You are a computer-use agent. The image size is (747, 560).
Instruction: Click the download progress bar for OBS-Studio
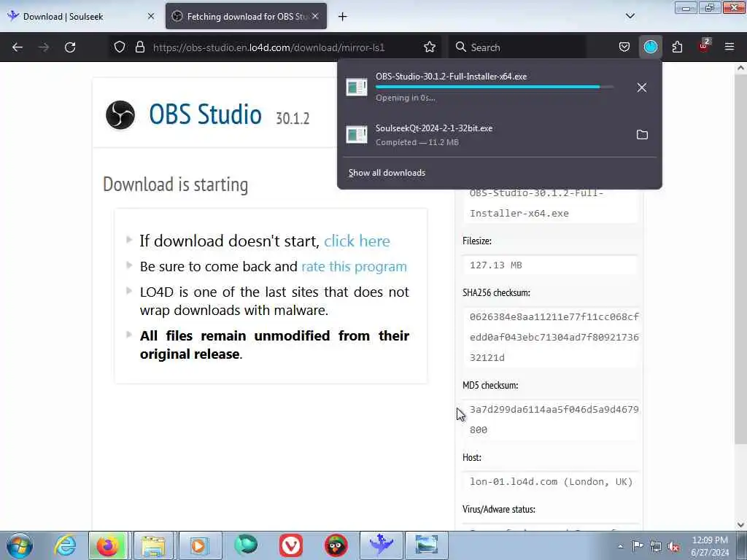point(494,87)
